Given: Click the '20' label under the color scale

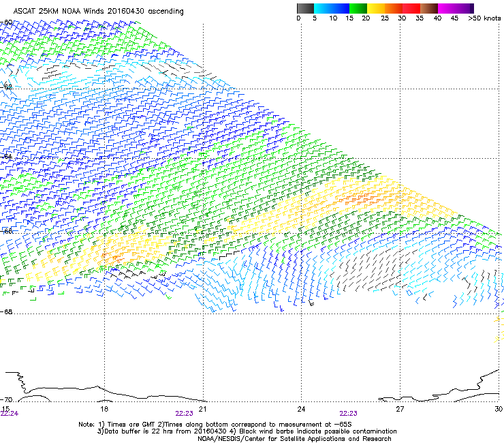Looking at the screenshot, I should point(366,18).
